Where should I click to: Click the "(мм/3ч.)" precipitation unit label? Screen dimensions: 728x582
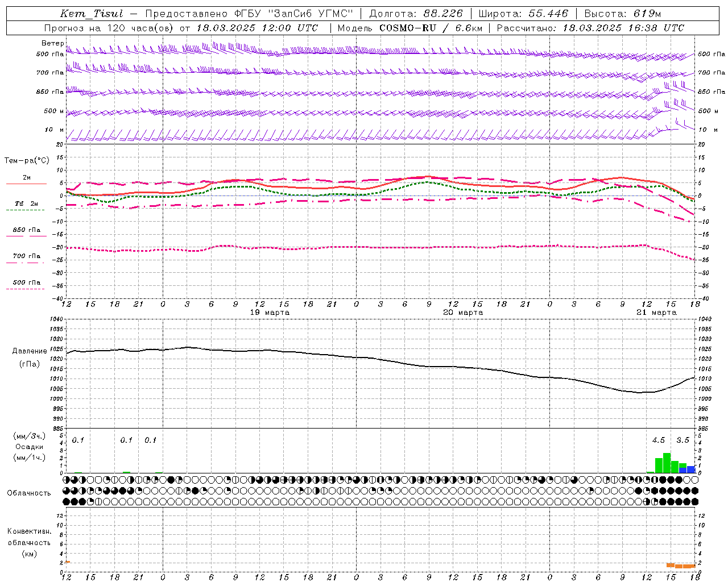pos(30,436)
